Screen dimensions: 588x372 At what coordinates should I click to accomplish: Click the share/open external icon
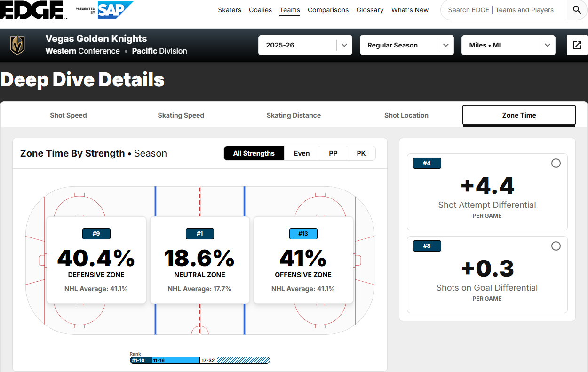(x=577, y=45)
